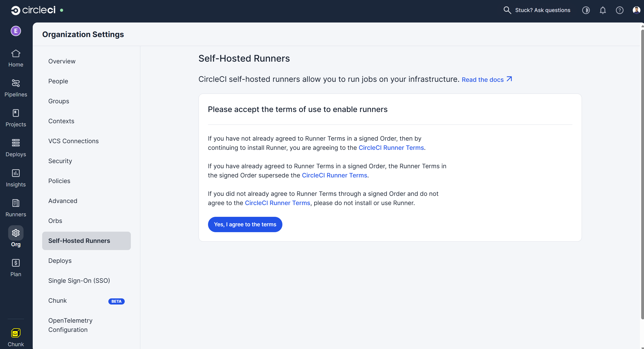Open Security settings
644x349 pixels.
(86, 161)
